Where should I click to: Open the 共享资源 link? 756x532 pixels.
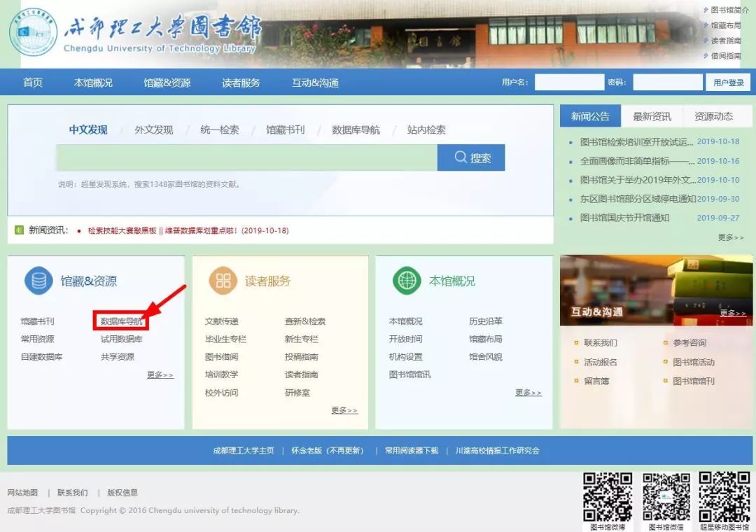coord(117,357)
